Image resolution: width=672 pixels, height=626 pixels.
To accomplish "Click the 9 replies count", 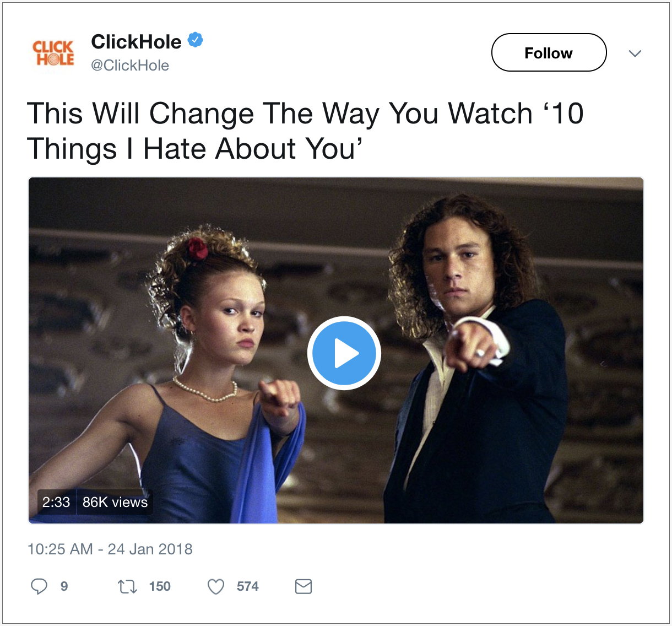I will pyautogui.click(x=64, y=586).
